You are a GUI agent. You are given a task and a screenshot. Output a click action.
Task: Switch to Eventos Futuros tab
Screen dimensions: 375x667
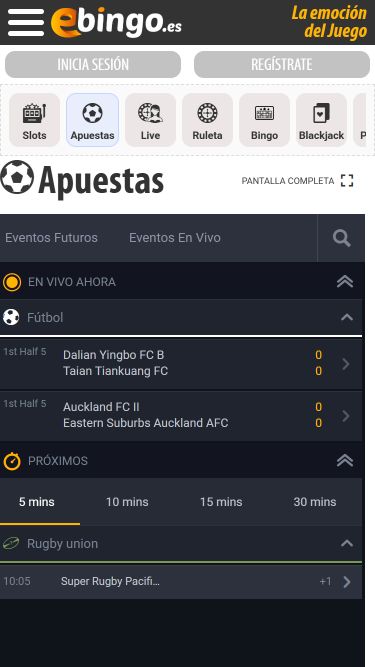coord(51,237)
